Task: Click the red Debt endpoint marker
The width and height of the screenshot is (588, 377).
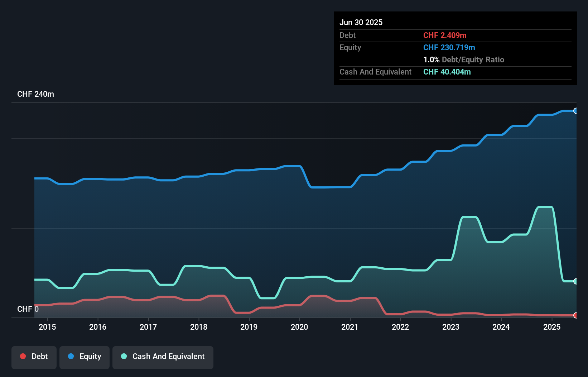Action: (576, 315)
